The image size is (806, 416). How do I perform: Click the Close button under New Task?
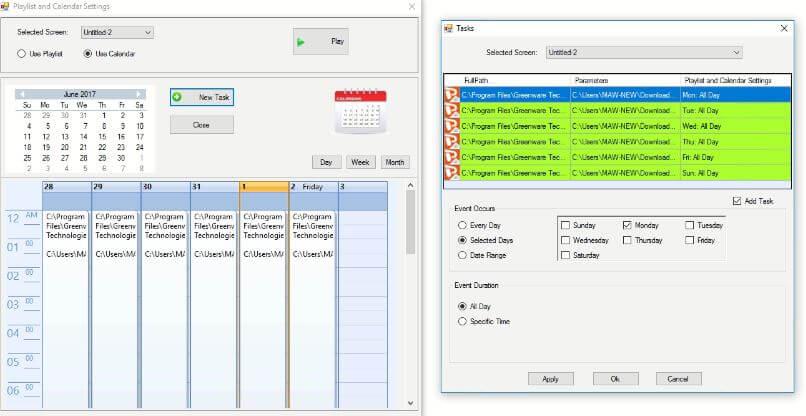tap(202, 125)
